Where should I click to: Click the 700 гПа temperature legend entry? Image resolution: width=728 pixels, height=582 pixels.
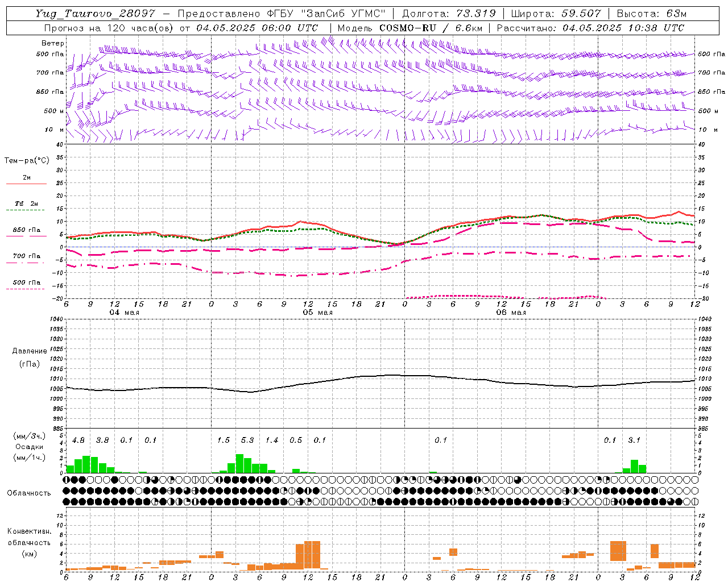click(26, 256)
